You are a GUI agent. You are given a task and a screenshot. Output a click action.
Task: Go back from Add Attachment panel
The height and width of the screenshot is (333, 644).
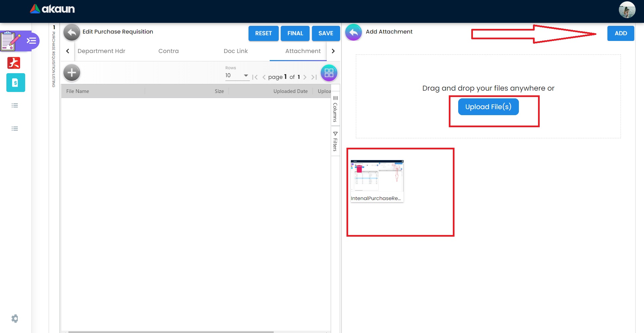[354, 33]
